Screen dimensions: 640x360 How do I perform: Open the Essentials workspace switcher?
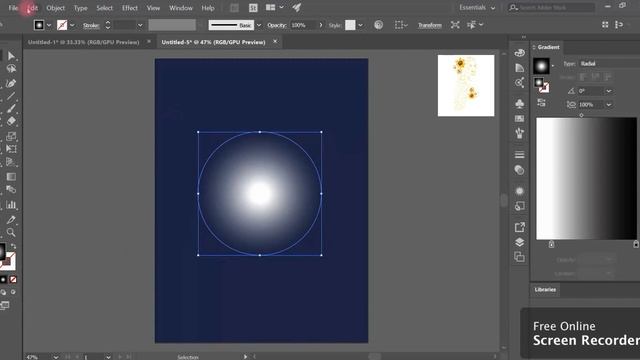click(x=477, y=8)
